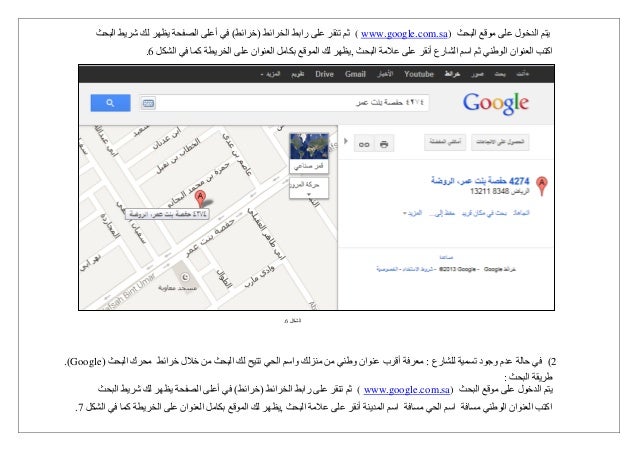Switch to satellite view thumbnail (قمر صناعي)
The height and width of the screenshot is (452, 638).
pyautogui.click(x=309, y=153)
